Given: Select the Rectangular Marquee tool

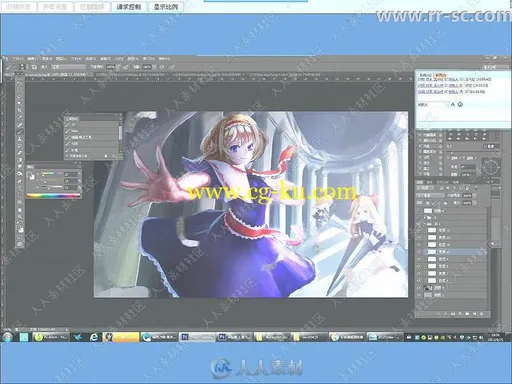Looking at the screenshot, I should click(20, 90).
